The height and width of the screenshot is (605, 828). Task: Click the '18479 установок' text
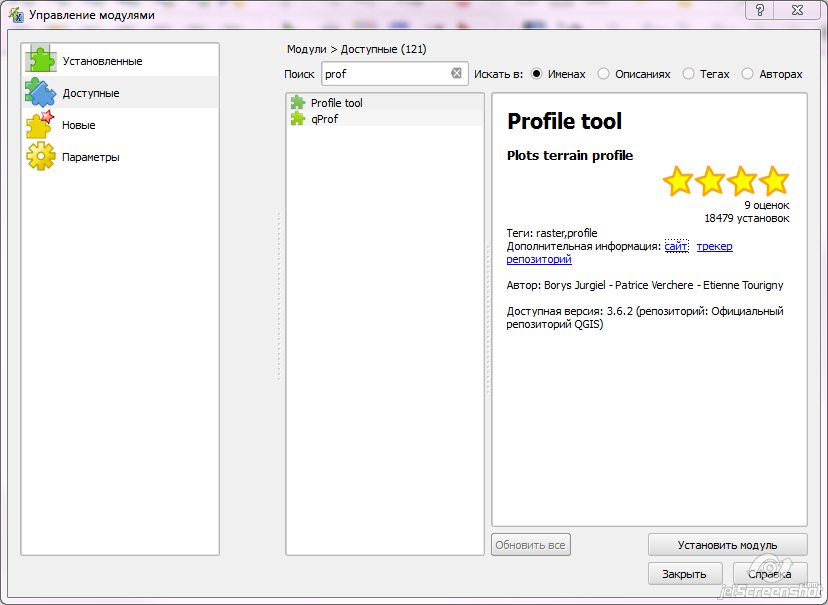point(747,218)
